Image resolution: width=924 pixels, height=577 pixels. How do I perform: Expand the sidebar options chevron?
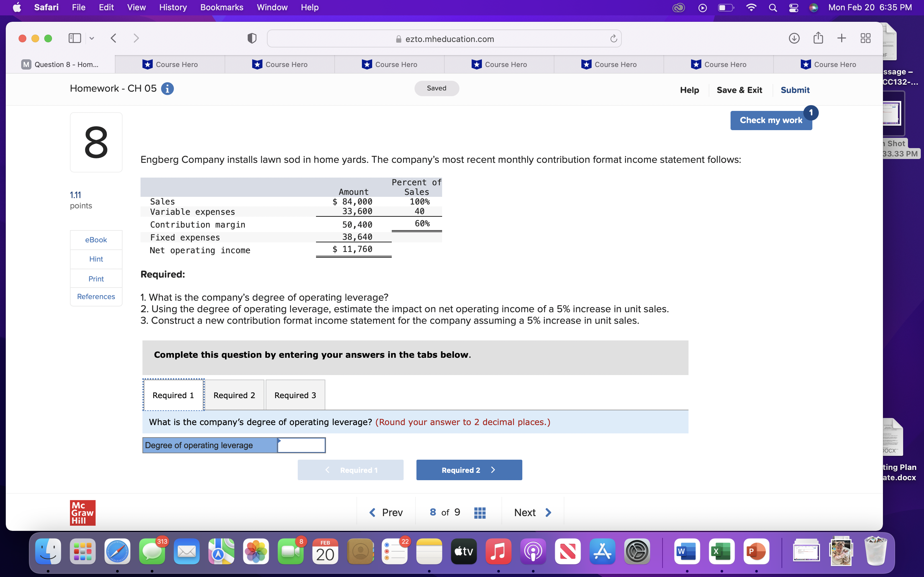[92, 38]
